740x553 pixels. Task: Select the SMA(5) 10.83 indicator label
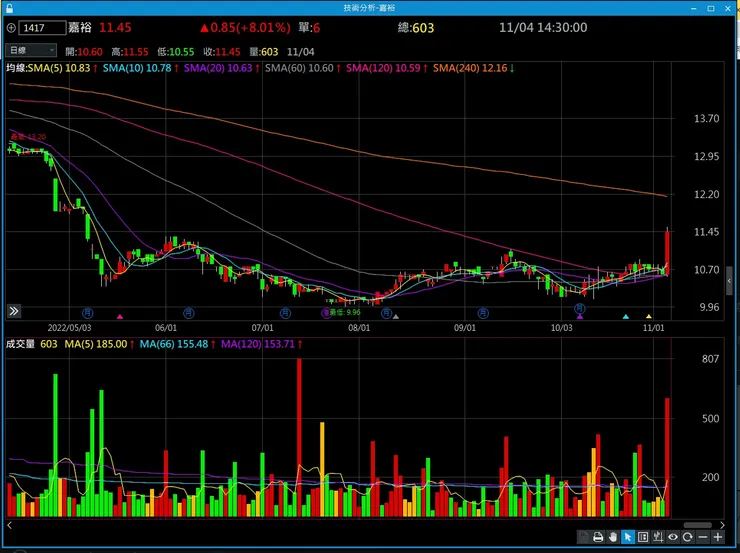click(59, 68)
